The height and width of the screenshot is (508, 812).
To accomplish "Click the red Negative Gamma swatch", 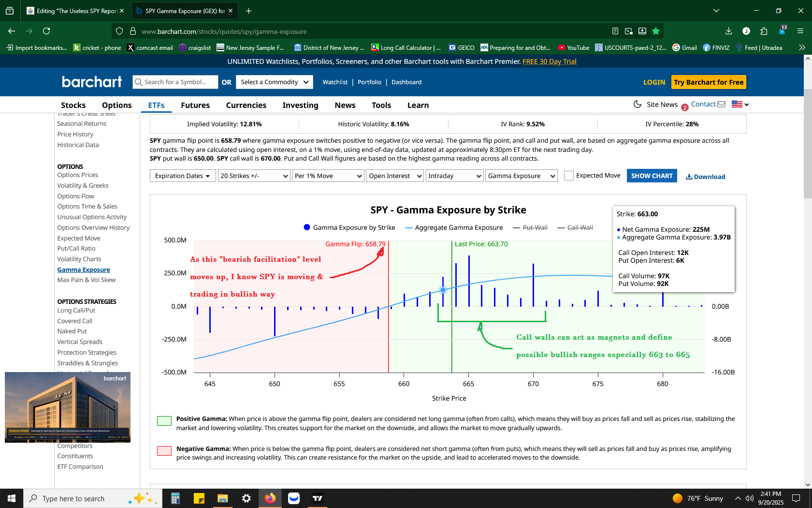I will point(164,451).
